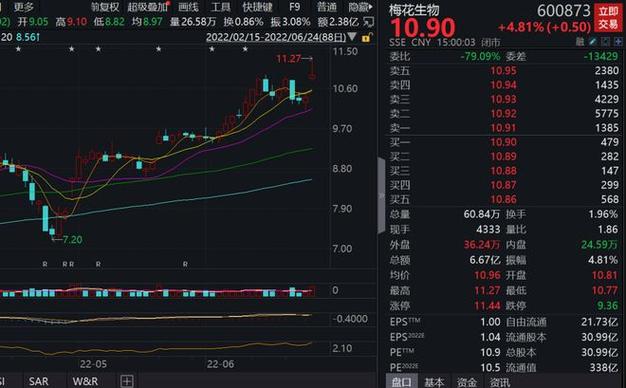Click the 融 margin financing icon
Screen dimensions: 626x388
coord(580,42)
